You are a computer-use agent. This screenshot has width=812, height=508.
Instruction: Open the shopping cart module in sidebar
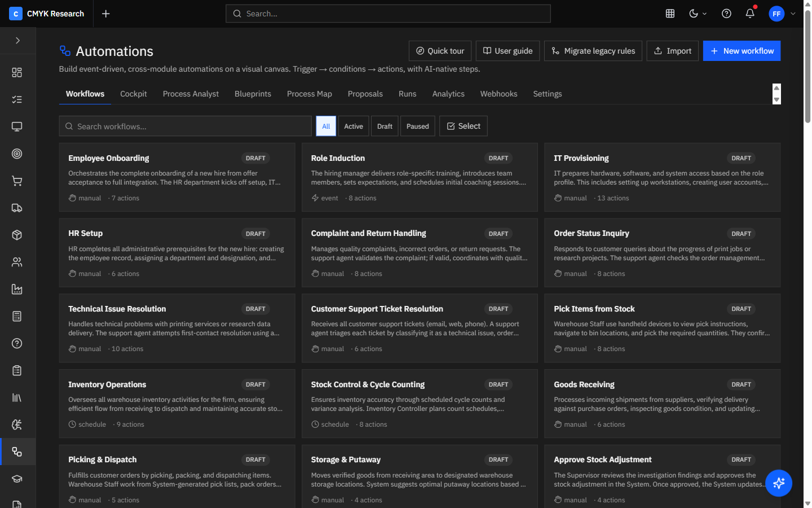[x=17, y=181]
